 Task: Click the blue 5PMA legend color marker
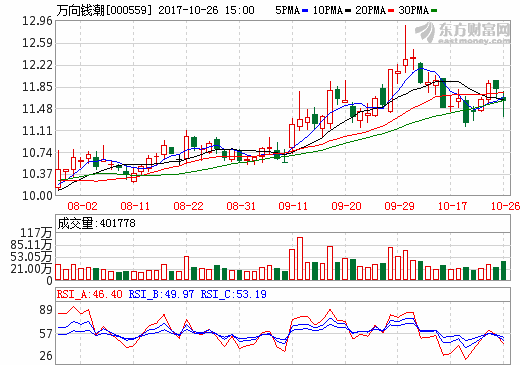tap(305, 11)
